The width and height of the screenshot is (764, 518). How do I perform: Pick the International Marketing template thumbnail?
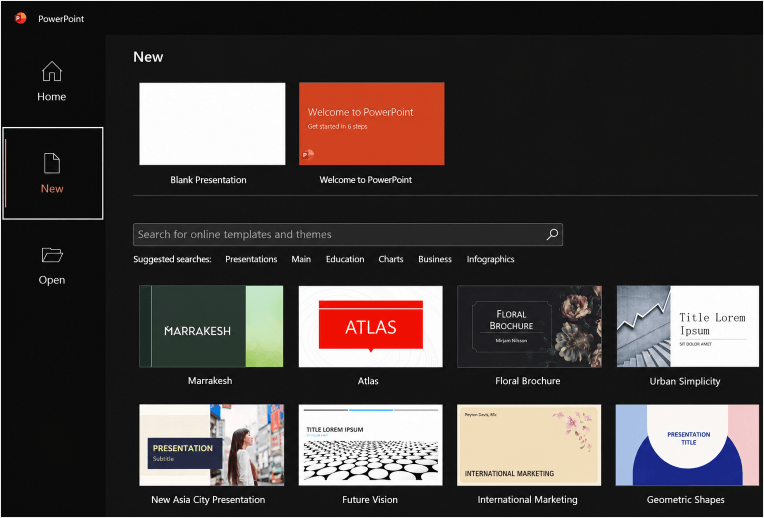pyautogui.click(x=529, y=445)
